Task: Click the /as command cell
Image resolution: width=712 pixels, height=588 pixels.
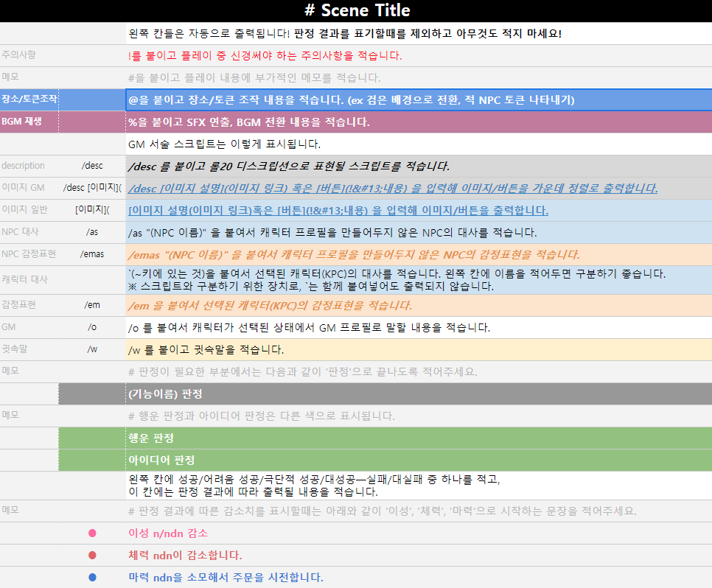Action: (x=92, y=233)
